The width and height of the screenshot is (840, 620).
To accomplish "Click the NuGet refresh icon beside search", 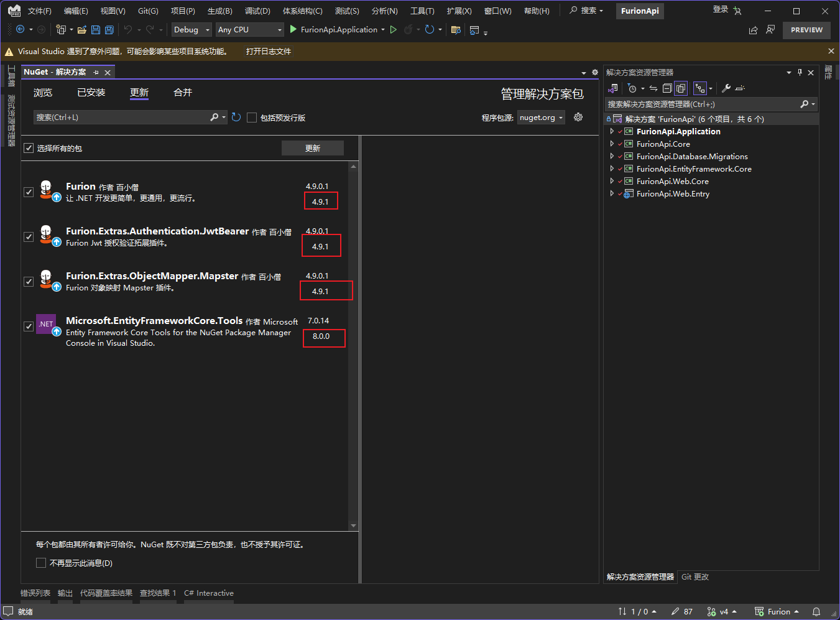I will (x=236, y=118).
